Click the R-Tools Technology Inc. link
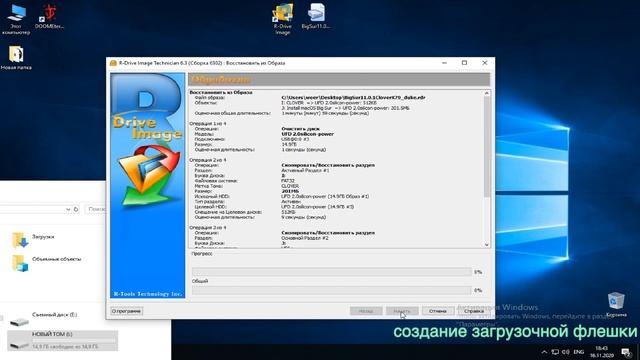 [147, 294]
